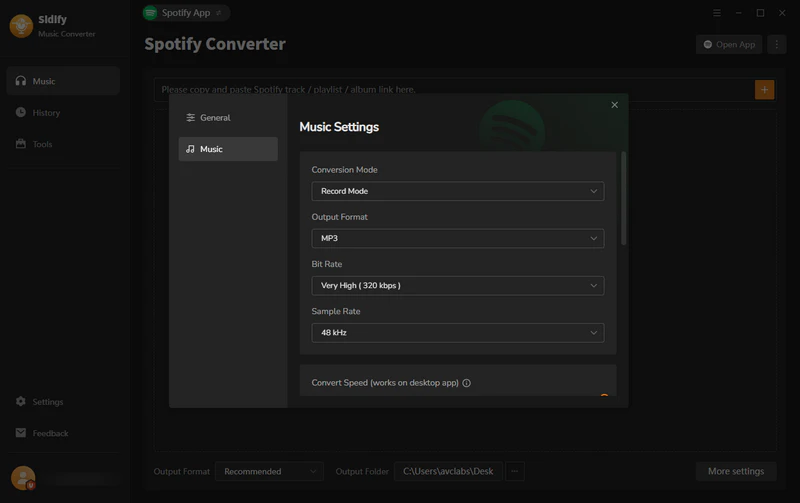The height and width of the screenshot is (503, 800).
Task: Open the three-dot menu beside Open App
Action: pyautogui.click(x=777, y=44)
